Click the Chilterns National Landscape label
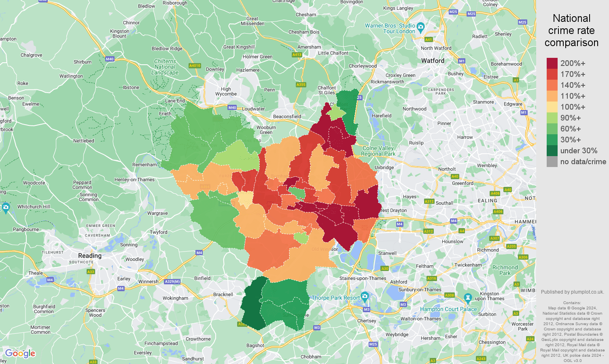This screenshot has height=364, width=609. pos(165,67)
